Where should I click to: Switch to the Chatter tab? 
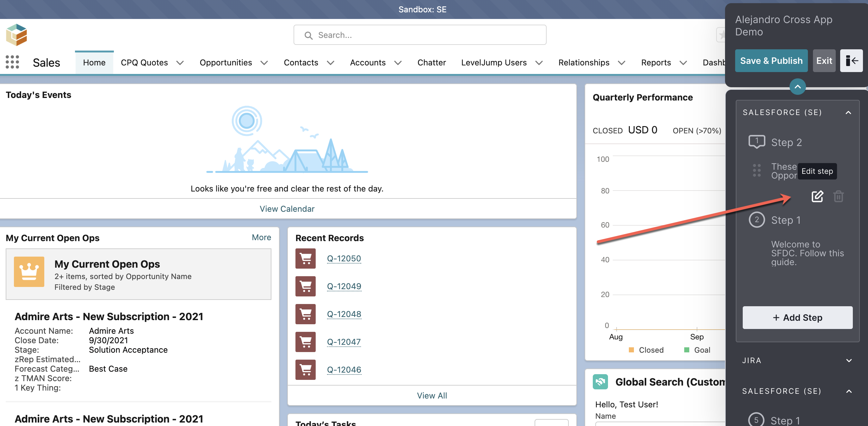pos(431,63)
